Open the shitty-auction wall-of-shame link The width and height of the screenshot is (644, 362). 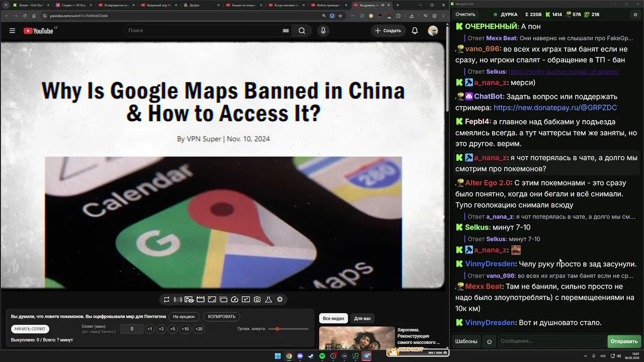pyautogui.click(x=564, y=71)
